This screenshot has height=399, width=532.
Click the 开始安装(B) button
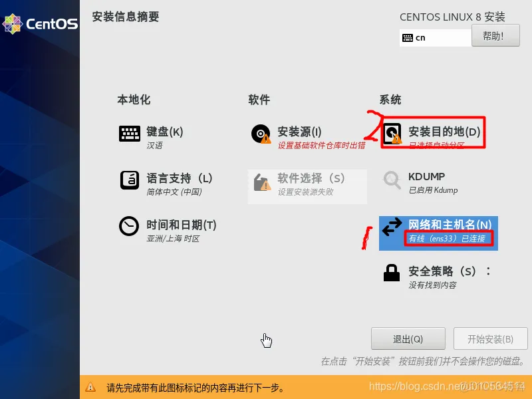(490, 338)
